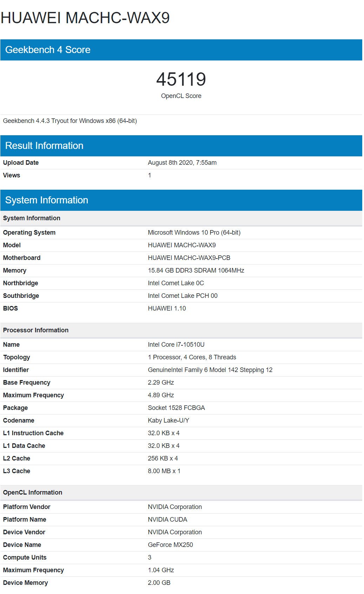Screen dimensions: 364x594
Task: Select the 1.04 GHz GPU frequency
Action: (x=161, y=570)
